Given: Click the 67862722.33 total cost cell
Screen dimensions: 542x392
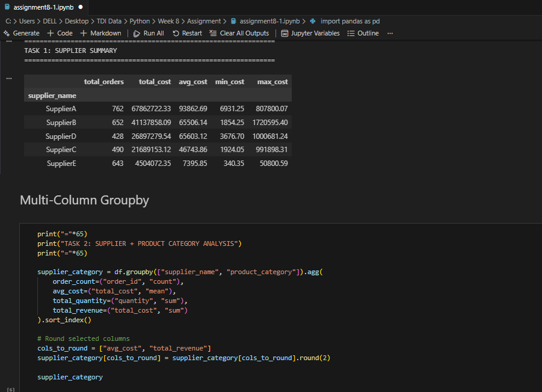Looking at the screenshot, I should click(151, 109).
